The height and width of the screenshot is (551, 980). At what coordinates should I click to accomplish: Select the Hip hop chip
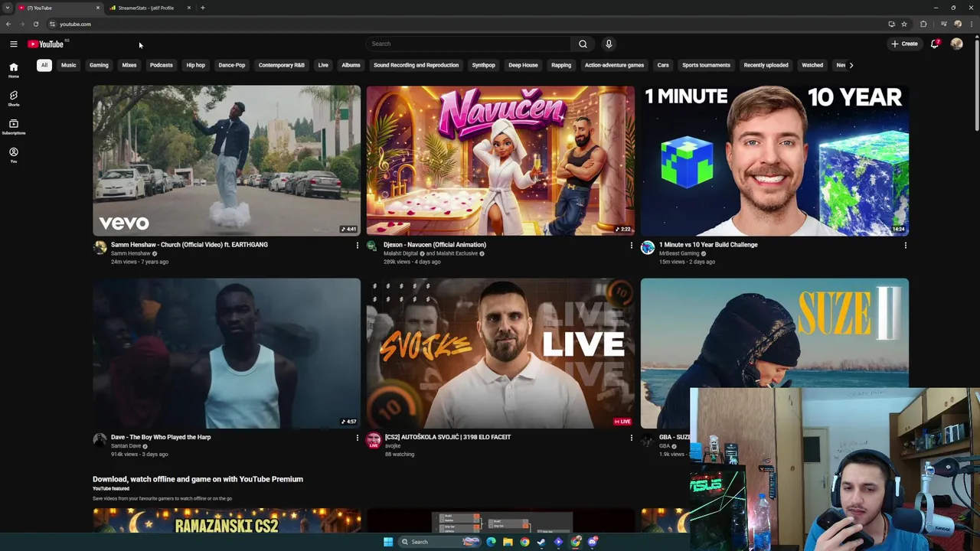(195, 65)
